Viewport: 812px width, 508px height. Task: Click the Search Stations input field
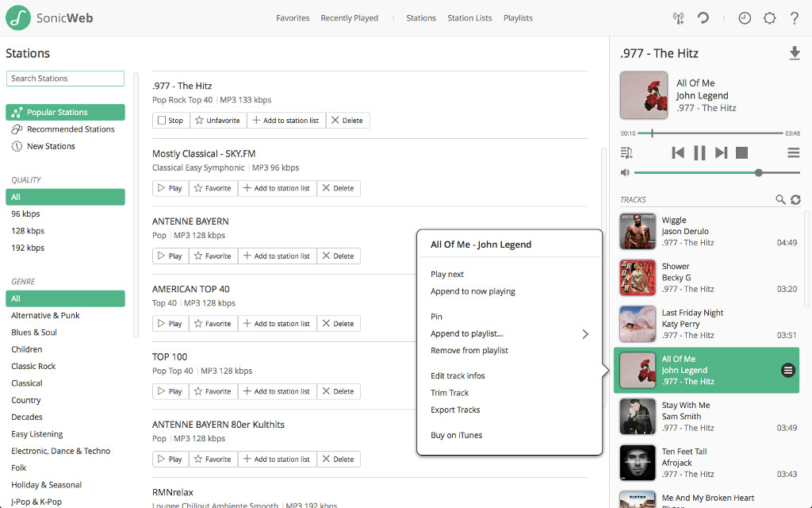(65, 79)
